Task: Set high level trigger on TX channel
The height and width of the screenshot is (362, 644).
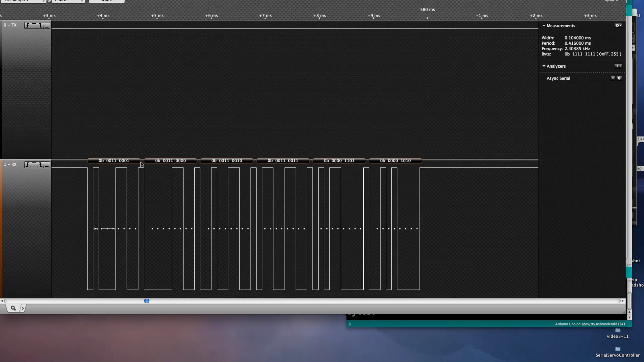Action: [34, 25]
